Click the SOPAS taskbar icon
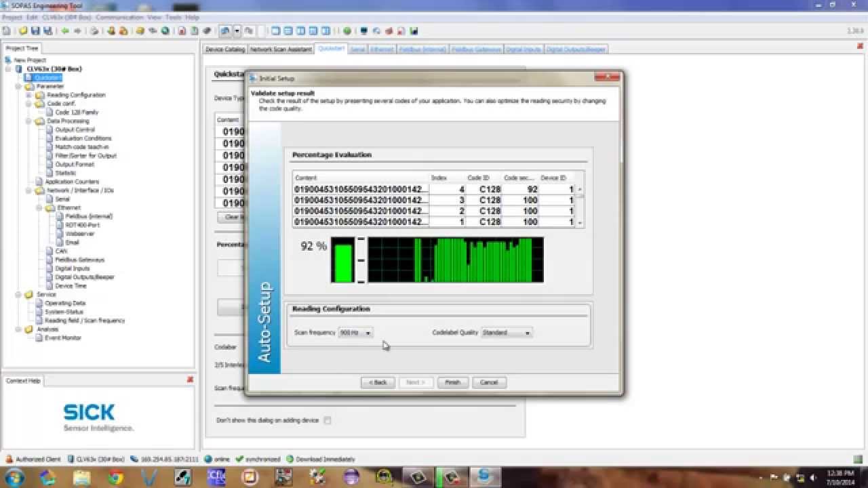Screen dimensions: 868x488 pyautogui.click(x=484, y=477)
